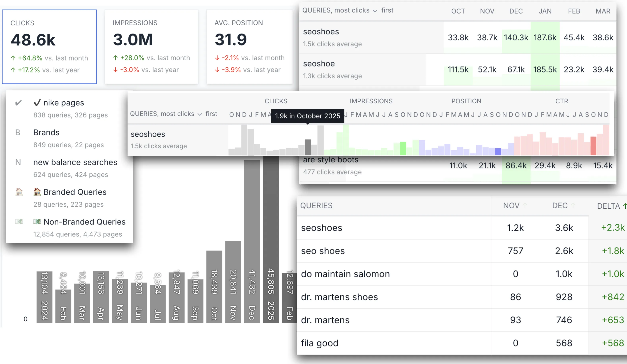627x364 pixels.
Task: Click the money icon beside Non-Branded Queries
Action: coord(19,221)
